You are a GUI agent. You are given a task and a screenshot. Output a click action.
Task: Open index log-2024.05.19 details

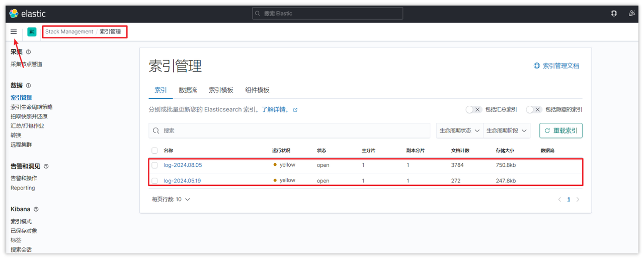coord(182,181)
